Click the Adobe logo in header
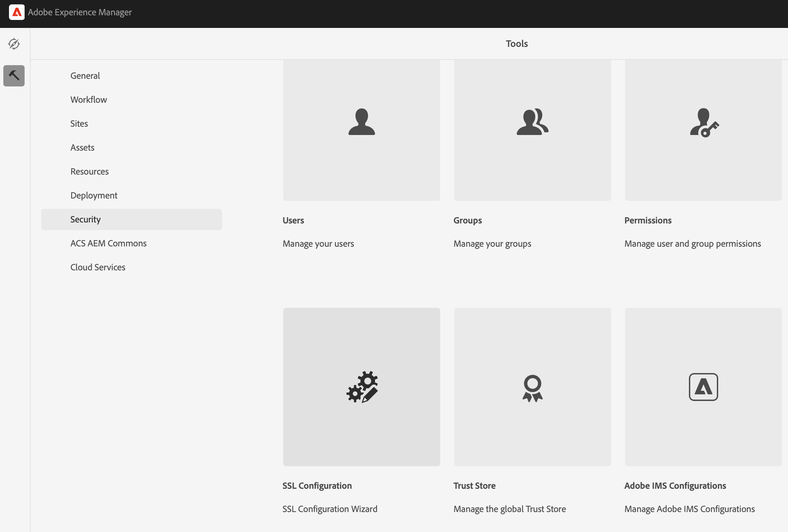This screenshot has width=788, height=532. [16, 12]
